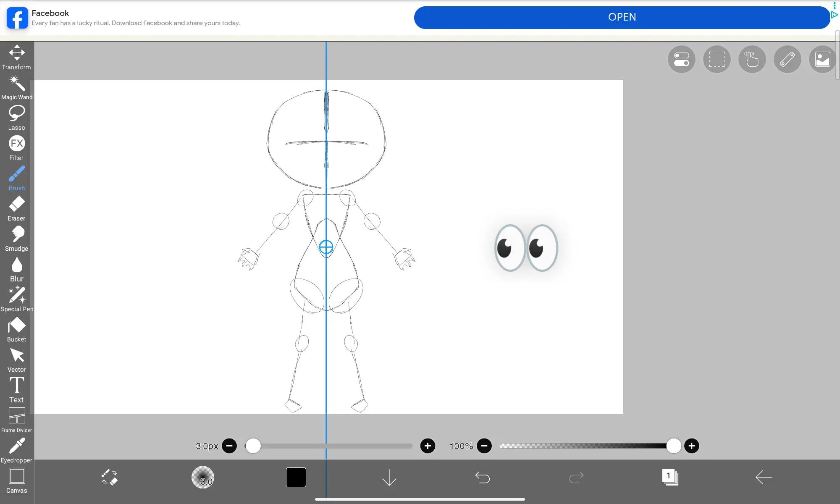Open the Text tool

17,390
